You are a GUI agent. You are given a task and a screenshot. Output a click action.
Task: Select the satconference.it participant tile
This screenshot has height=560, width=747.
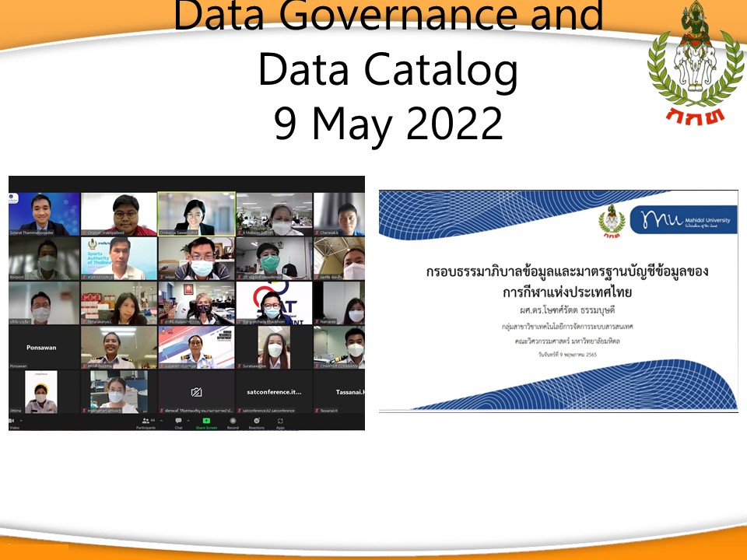pos(274,392)
